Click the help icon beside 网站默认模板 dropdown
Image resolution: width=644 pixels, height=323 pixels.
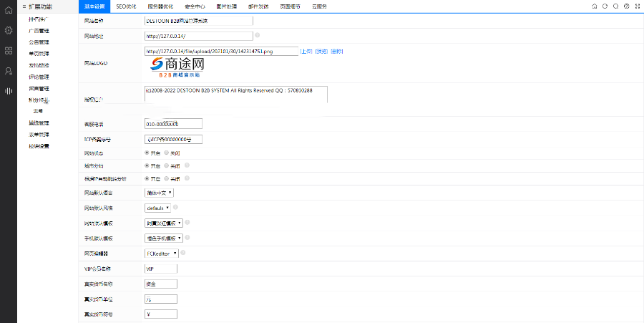tap(187, 222)
